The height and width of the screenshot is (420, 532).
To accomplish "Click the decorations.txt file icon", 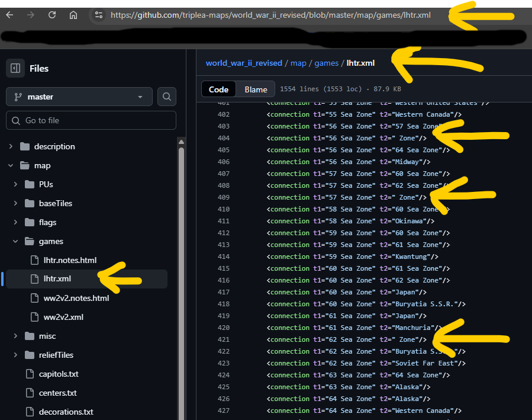I will pyautogui.click(x=30, y=412).
